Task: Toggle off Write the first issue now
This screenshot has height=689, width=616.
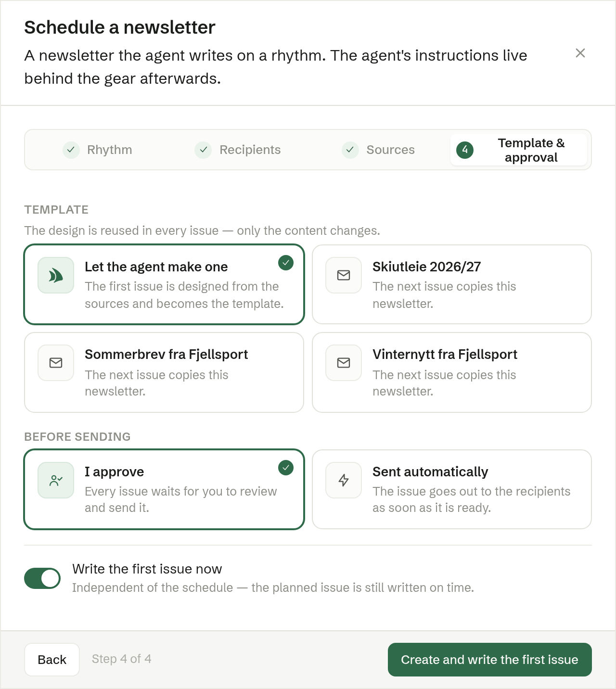Action: coord(42,578)
